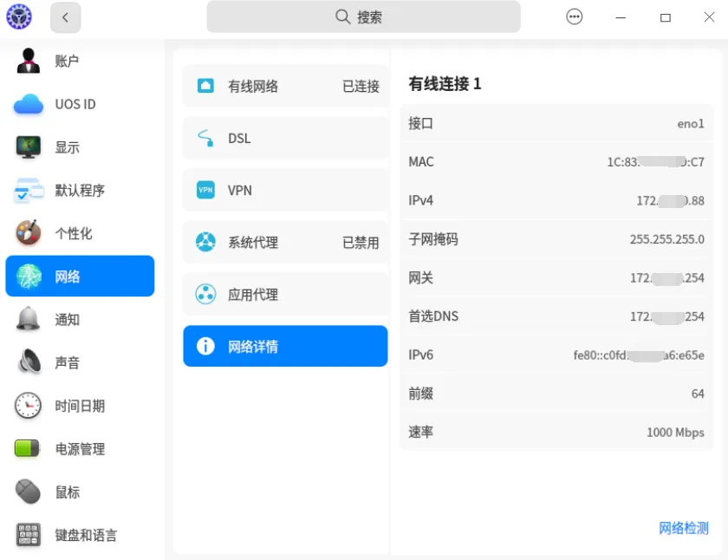Click the 搜索 search field

pyautogui.click(x=363, y=16)
